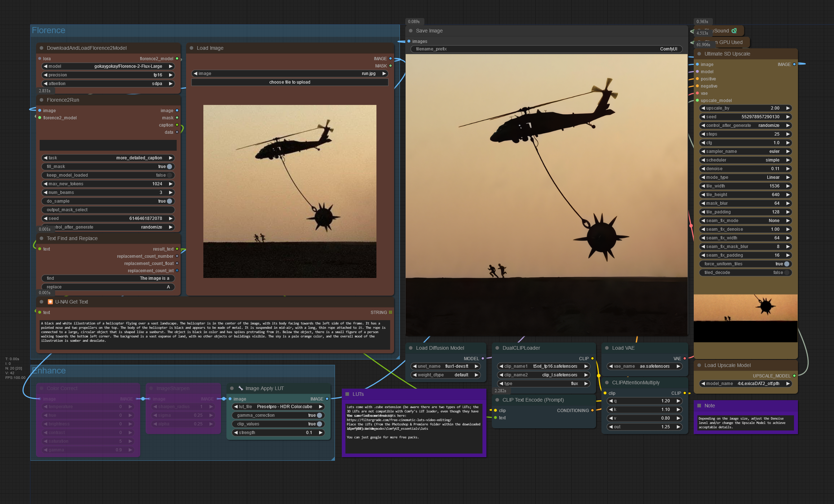Click the filename_prefix field in Save Image
The width and height of the screenshot is (834, 504).
546,49
